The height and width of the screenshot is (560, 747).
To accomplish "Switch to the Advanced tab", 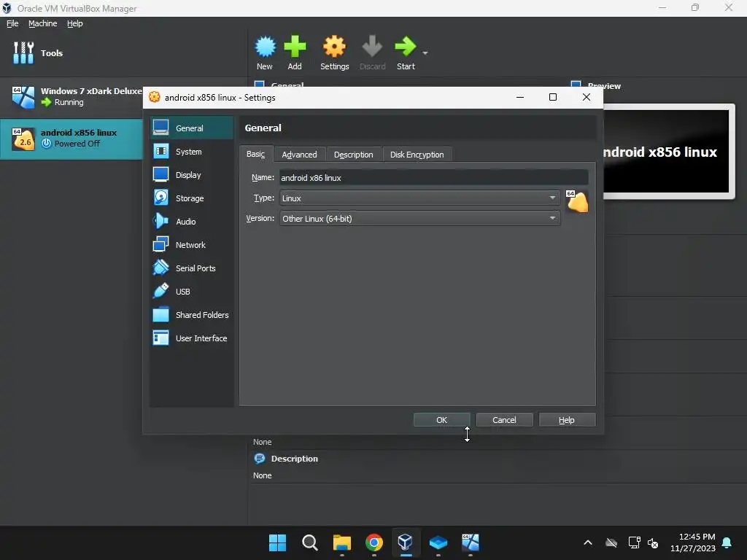I will click(x=299, y=155).
